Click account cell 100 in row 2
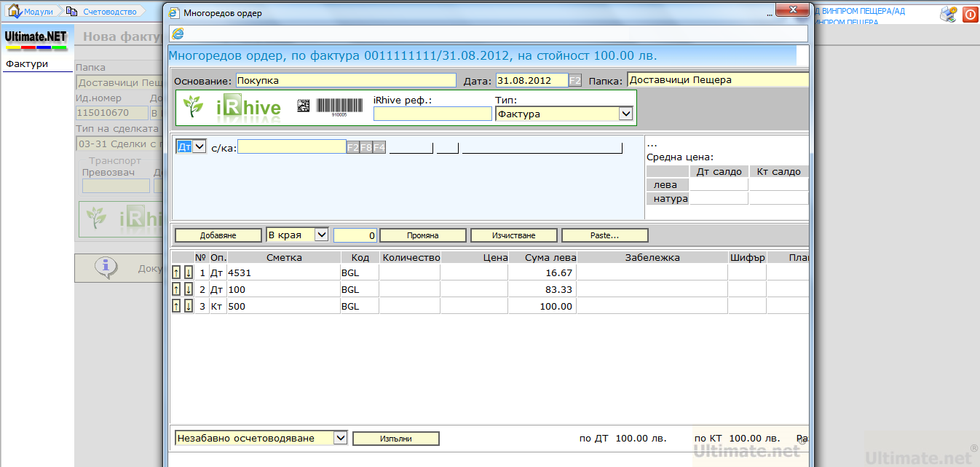The image size is (980, 467). click(x=283, y=289)
